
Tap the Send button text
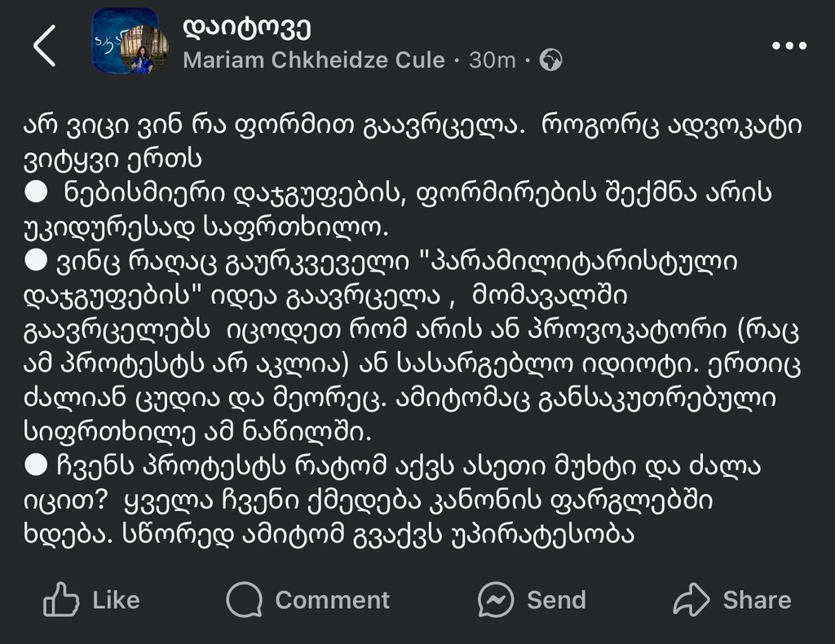[555, 600]
